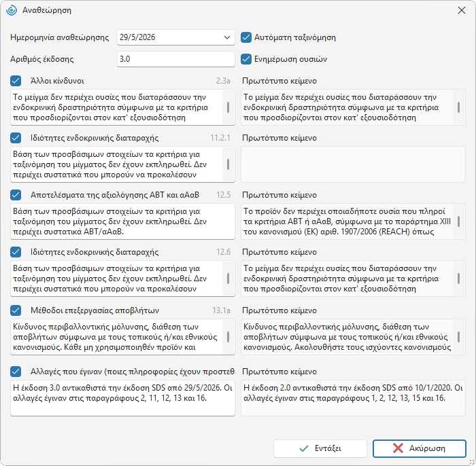Click the red X icon on Ακύρωση
This screenshot has height=466, width=476.
tap(398, 448)
